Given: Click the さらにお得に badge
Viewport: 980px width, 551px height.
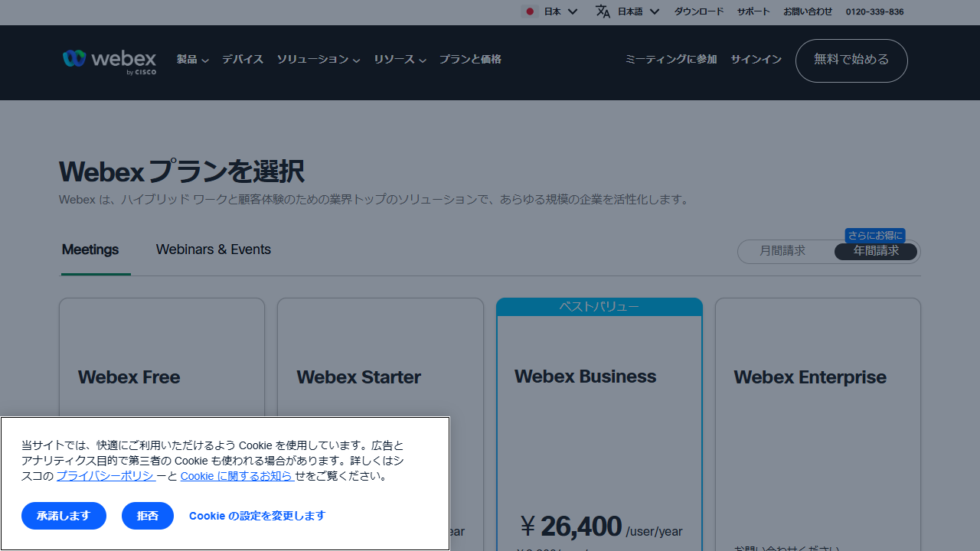Looking at the screenshot, I should pos(875,236).
